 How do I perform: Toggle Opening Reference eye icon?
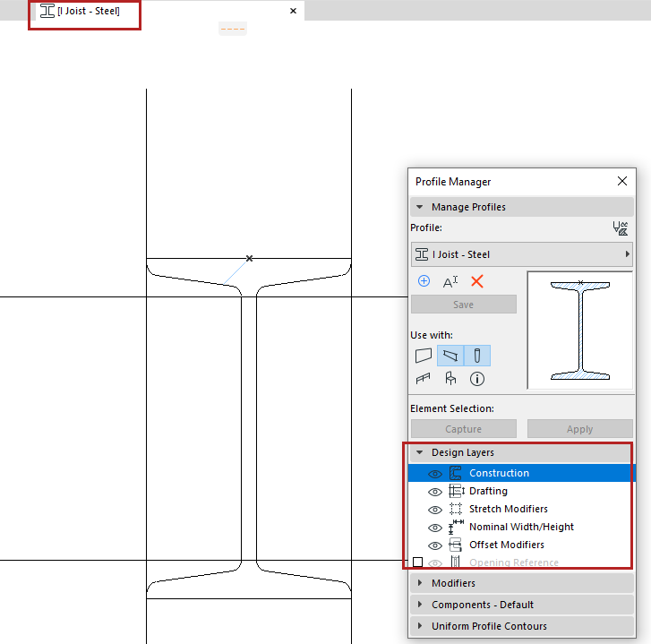click(x=434, y=563)
